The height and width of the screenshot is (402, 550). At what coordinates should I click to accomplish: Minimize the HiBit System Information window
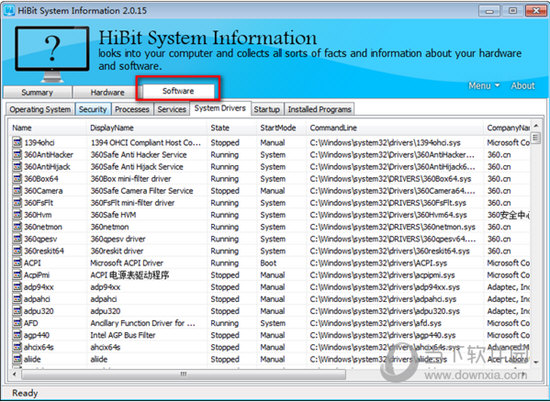point(490,11)
